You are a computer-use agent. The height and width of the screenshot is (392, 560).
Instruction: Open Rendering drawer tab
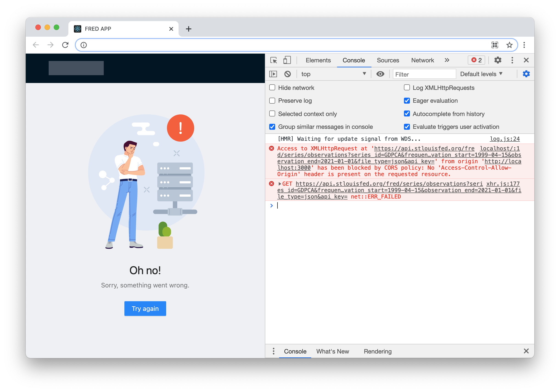[378, 351]
